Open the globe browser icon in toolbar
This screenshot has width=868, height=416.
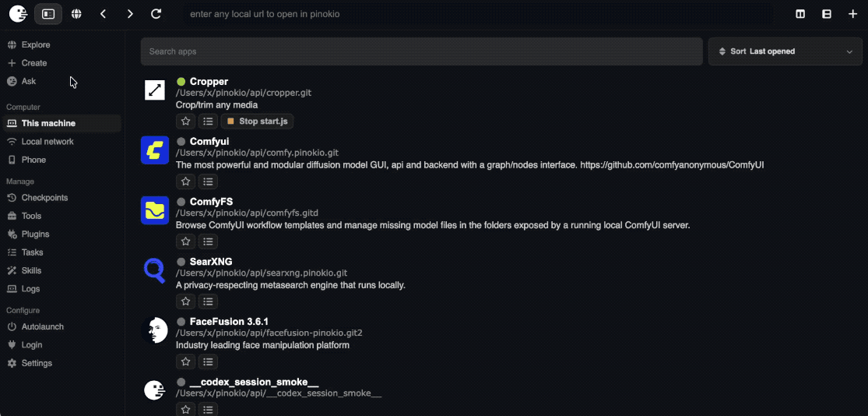pos(76,14)
